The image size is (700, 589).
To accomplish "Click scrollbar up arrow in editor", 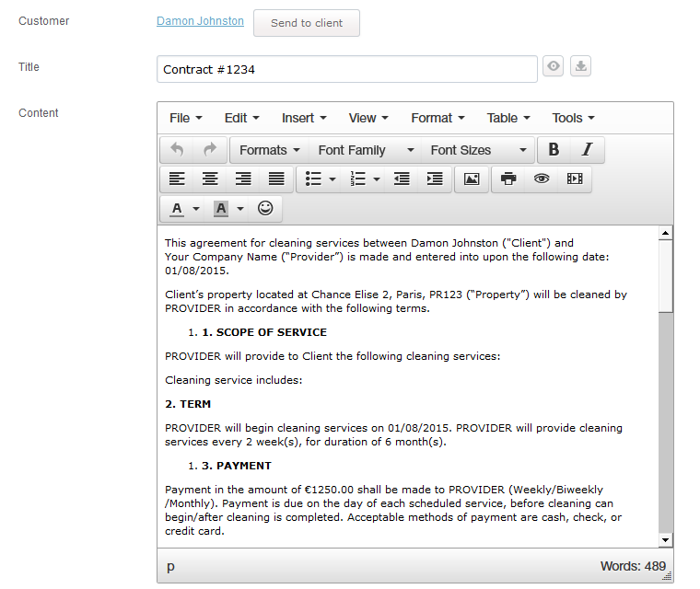I will (x=665, y=233).
